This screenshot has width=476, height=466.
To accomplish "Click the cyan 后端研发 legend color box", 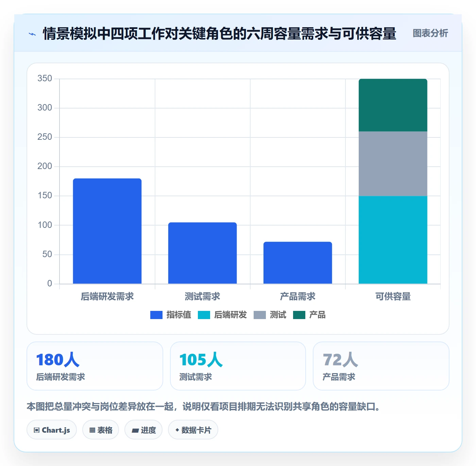I will 204,315.
